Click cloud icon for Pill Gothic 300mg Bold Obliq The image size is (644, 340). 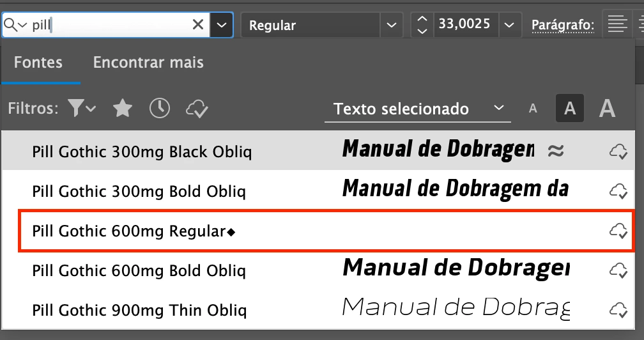coord(618,191)
